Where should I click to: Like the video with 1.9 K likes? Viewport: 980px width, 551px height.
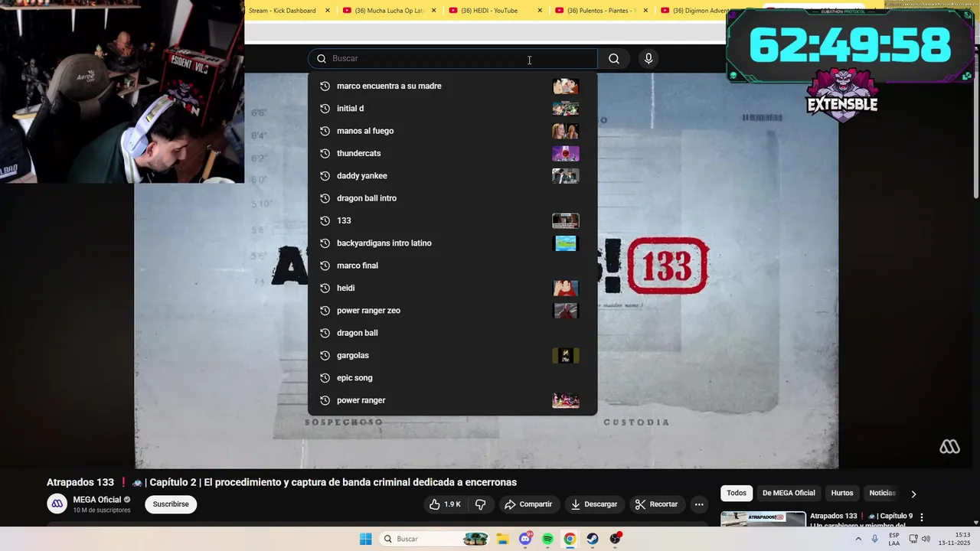445,504
